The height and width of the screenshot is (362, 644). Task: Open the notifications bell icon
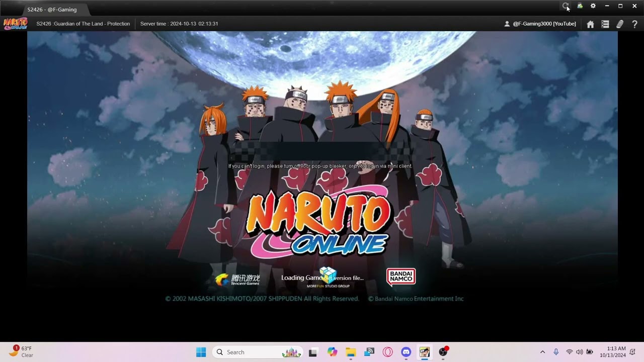click(633, 352)
